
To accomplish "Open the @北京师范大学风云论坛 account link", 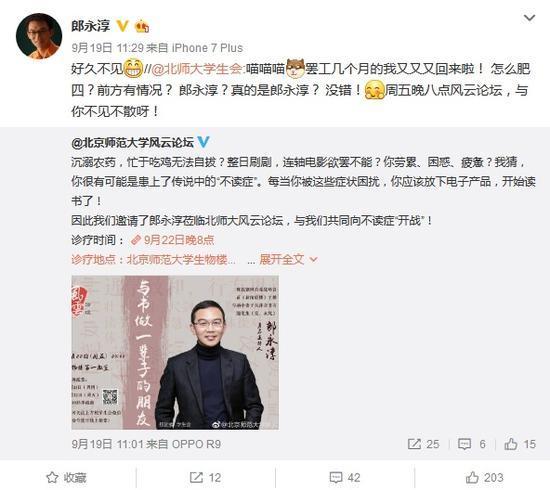I will 133,142.
